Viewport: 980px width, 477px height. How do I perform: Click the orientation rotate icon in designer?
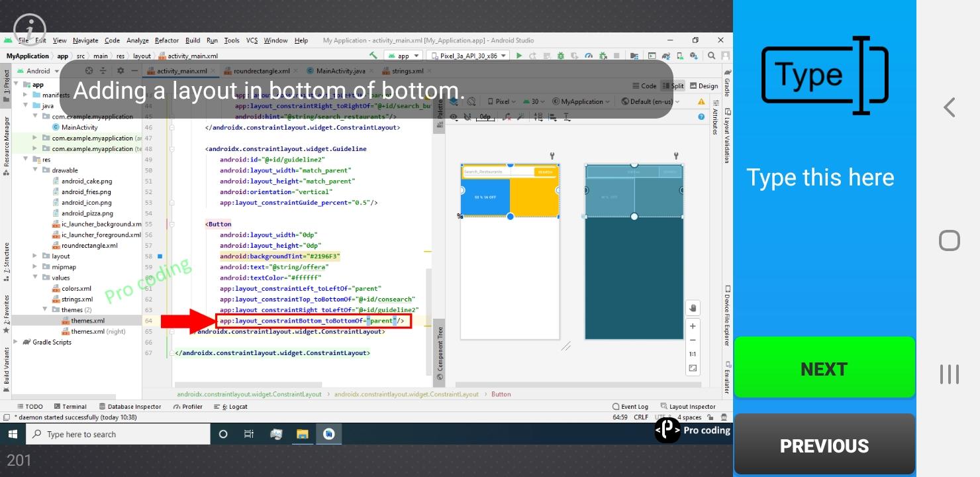471,101
